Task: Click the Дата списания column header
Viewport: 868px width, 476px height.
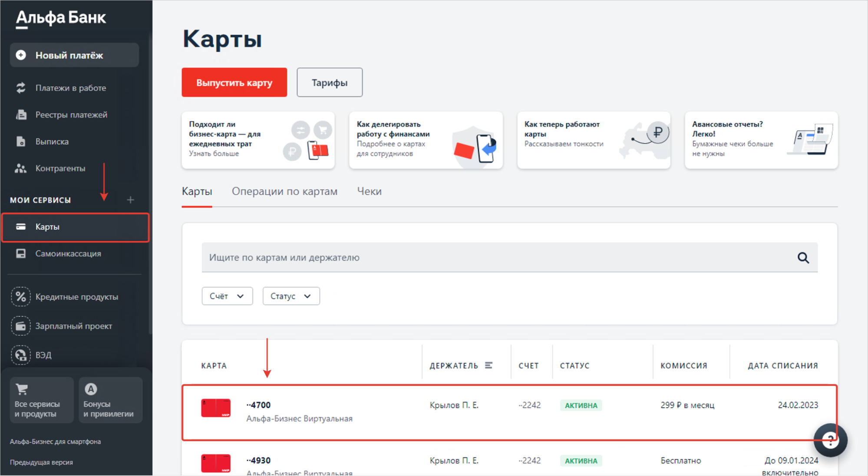Action: tap(782, 366)
